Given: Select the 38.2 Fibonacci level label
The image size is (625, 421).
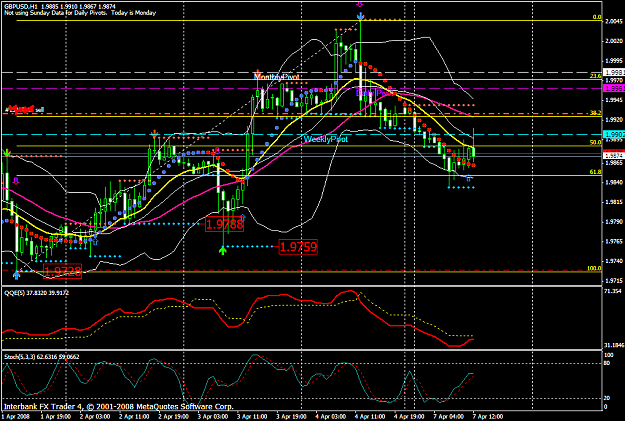Looking at the screenshot, I should 596,113.
